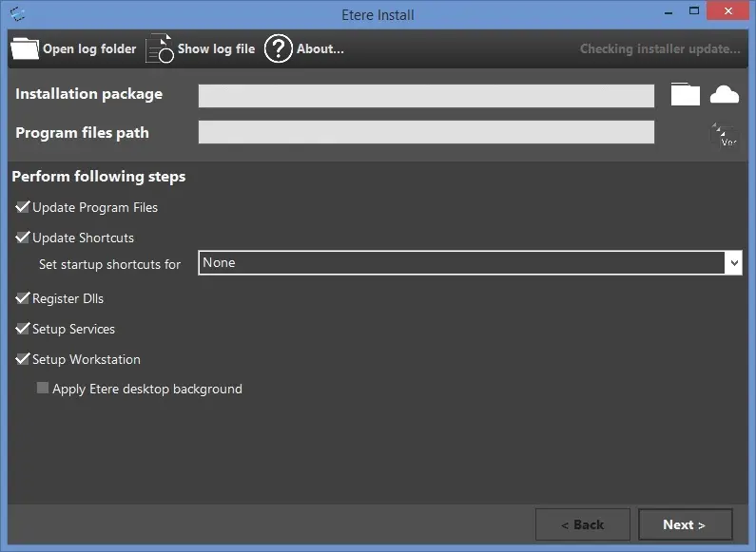
Task: Uncheck the Setup Services option
Action: 23,329
